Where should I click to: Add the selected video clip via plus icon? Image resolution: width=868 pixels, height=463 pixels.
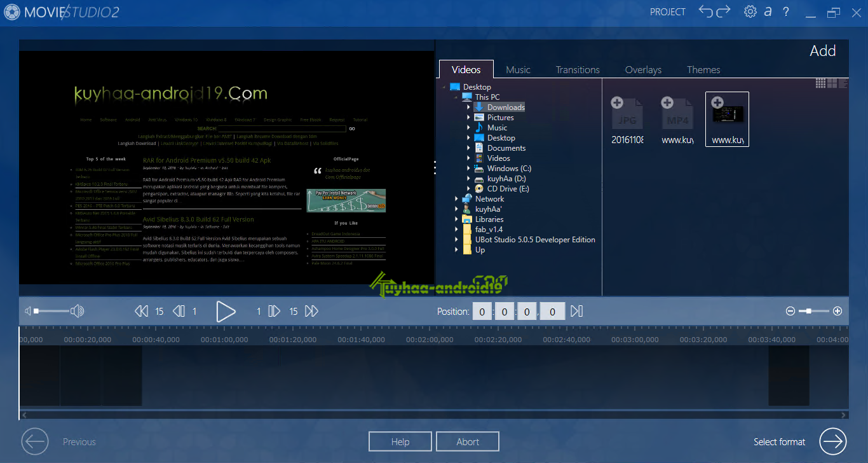pos(717,102)
